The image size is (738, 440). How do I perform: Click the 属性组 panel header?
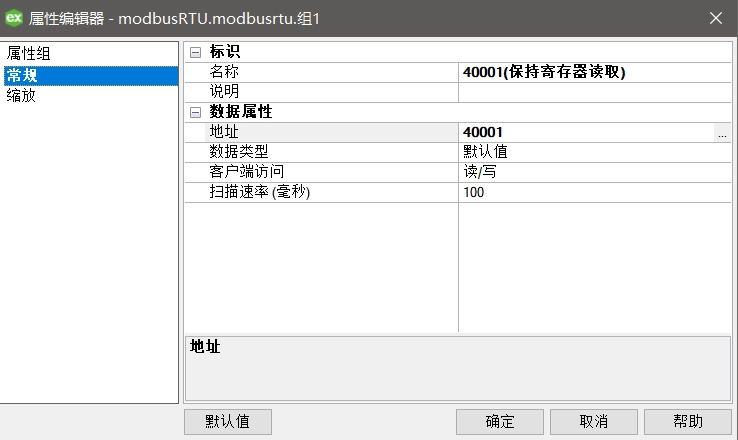[x=29, y=54]
